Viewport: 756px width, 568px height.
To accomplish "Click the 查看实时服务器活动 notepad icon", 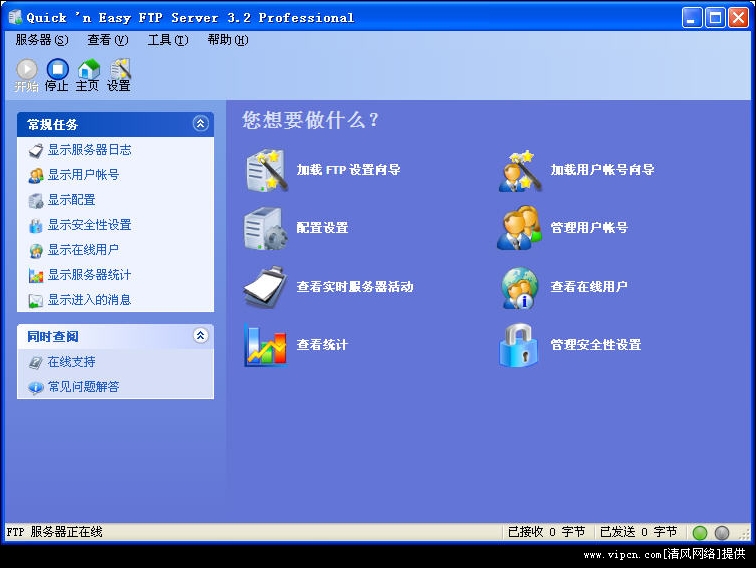I will pyautogui.click(x=266, y=287).
